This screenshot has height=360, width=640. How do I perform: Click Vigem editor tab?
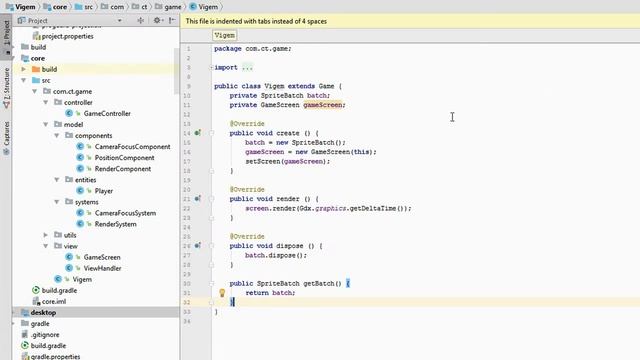[x=224, y=36]
